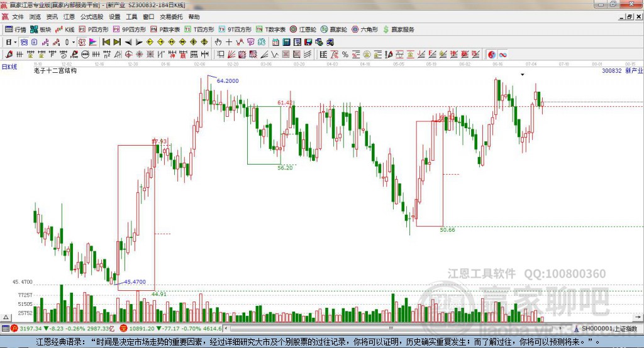Open the 9P四方形 tool
This screenshot has width=644, height=348.
click(130, 30)
